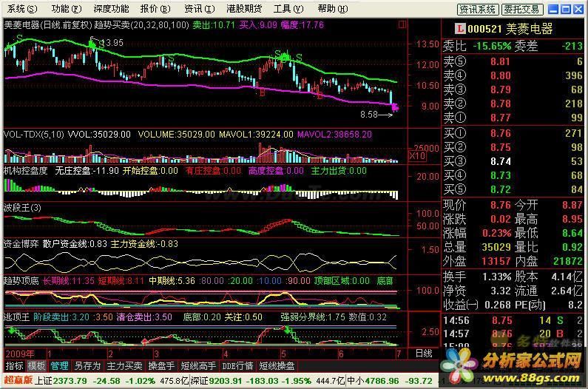The width and height of the screenshot is (588, 389).
Task: Click the 14:56 trade tick row
Action: pos(513,320)
